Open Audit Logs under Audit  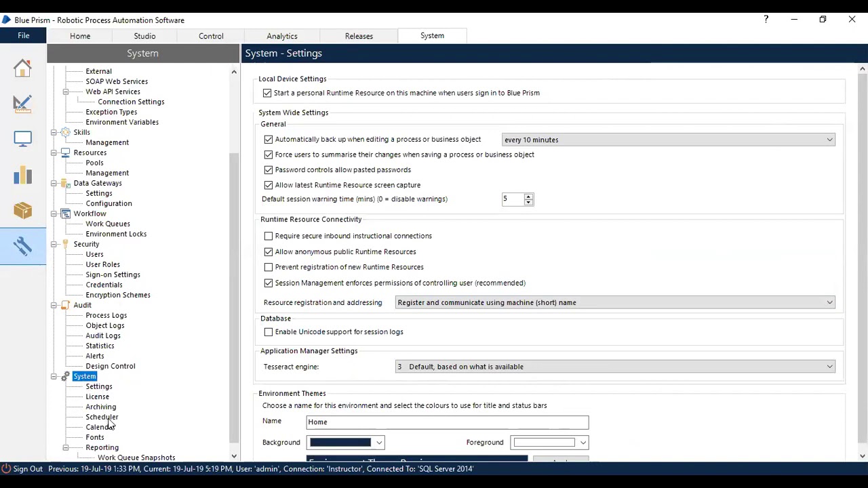(103, 335)
